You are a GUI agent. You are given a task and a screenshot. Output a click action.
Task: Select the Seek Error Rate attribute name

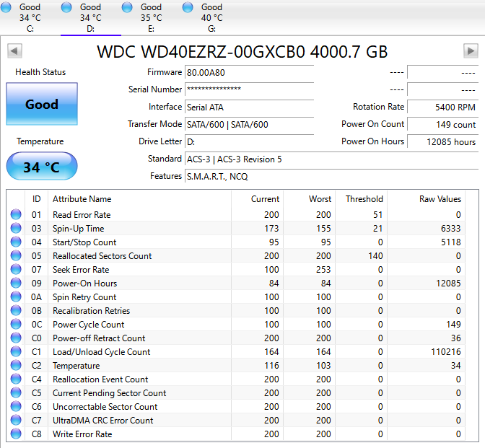pyautogui.click(x=81, y=270)
